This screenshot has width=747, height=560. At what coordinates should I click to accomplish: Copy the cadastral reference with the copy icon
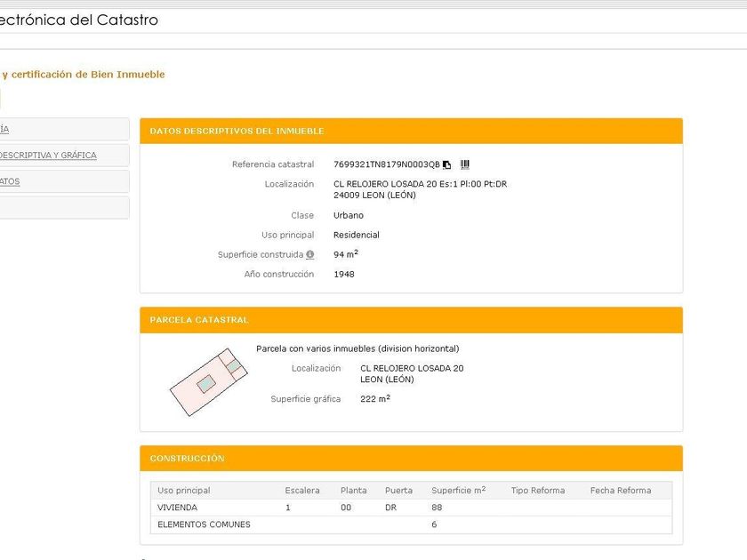pyautogui.click(x=446, y=164)
